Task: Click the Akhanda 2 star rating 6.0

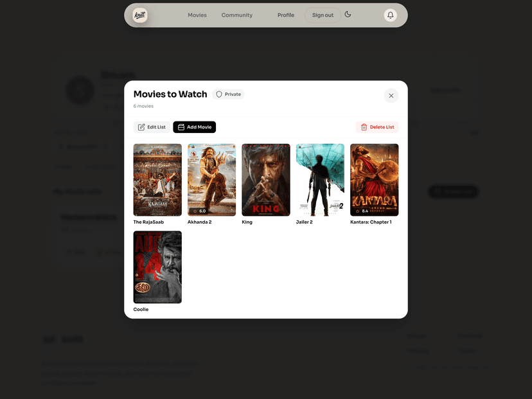Action: tap(199, 211)
